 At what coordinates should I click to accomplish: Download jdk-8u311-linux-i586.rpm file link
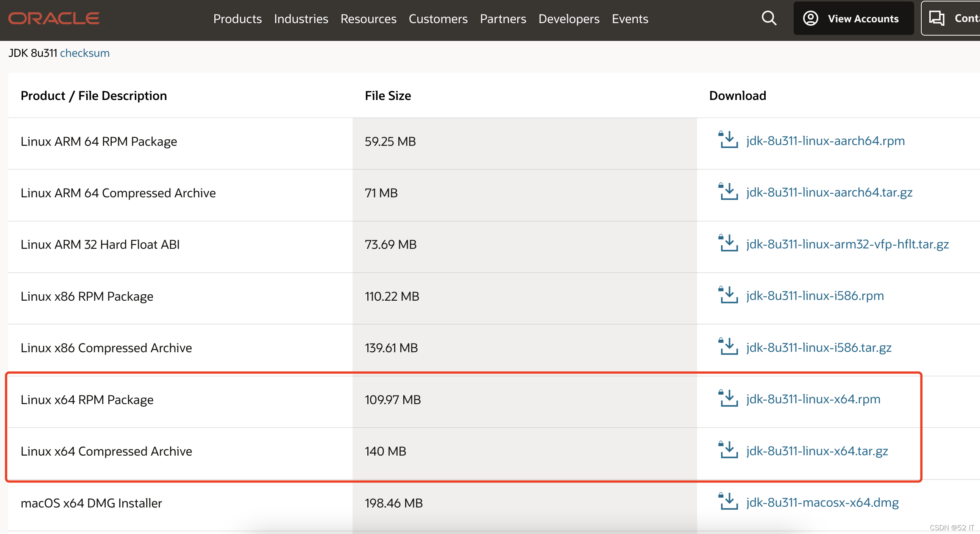pos(815,296)
